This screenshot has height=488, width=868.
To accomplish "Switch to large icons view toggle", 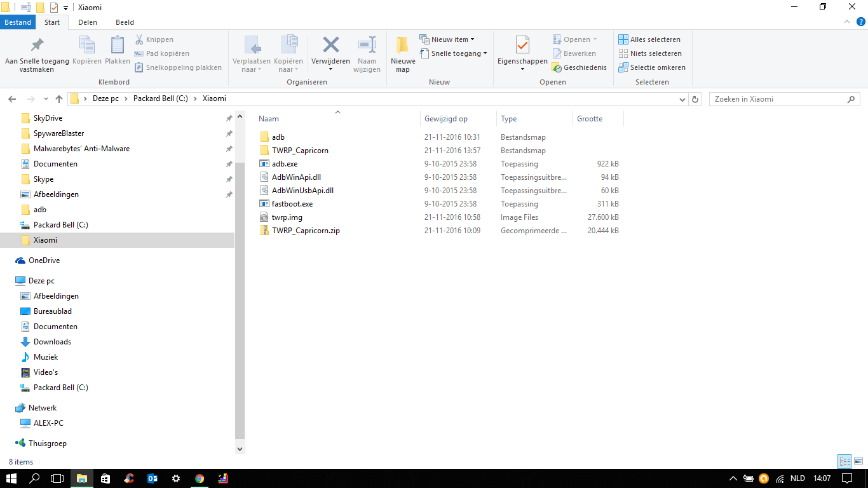I will 858,462.
